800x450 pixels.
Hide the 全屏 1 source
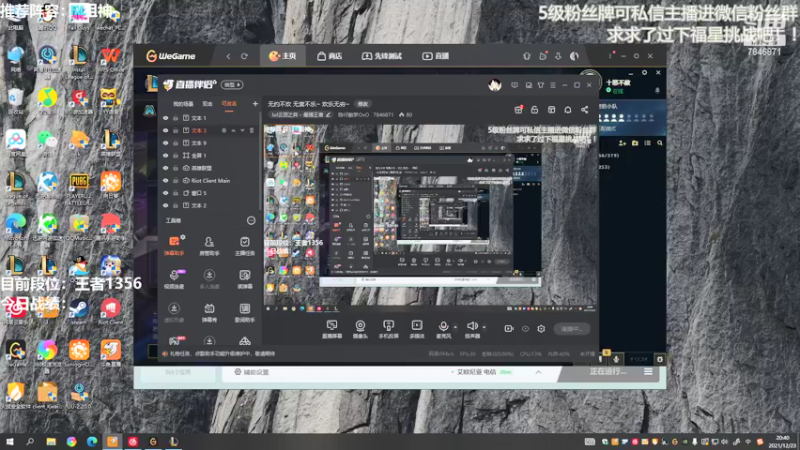[x=165, y=156]
